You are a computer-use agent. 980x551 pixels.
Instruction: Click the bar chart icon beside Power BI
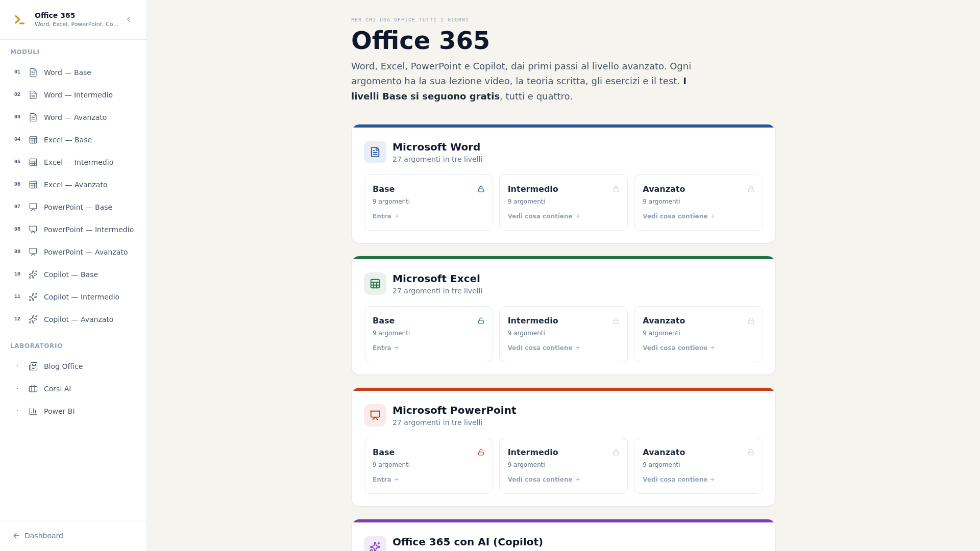(x=33, y=411)
